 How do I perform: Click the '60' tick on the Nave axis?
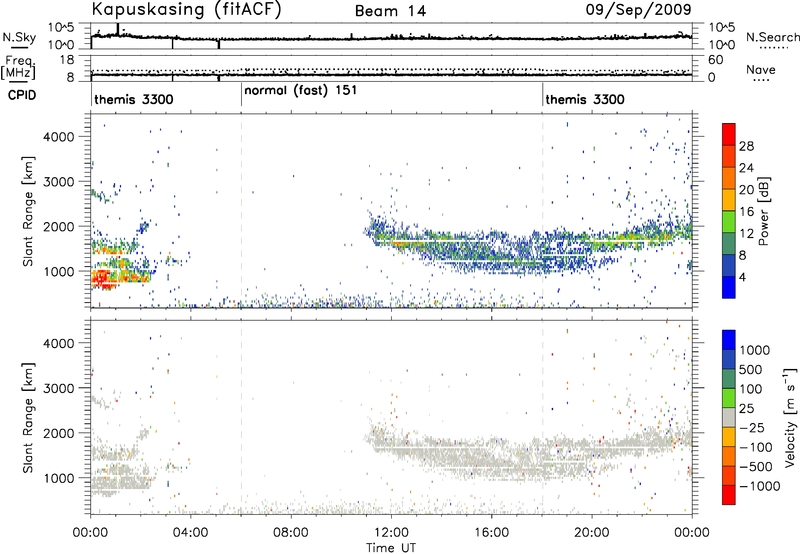(x=716, y=60)
